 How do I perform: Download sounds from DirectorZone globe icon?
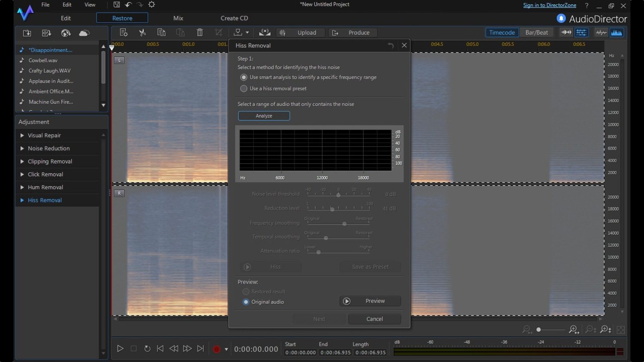coord(66,33)
